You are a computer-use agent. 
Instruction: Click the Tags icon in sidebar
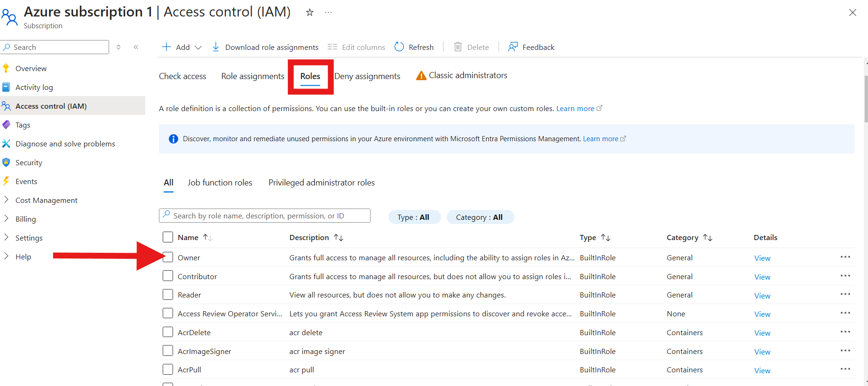[6, 125]
